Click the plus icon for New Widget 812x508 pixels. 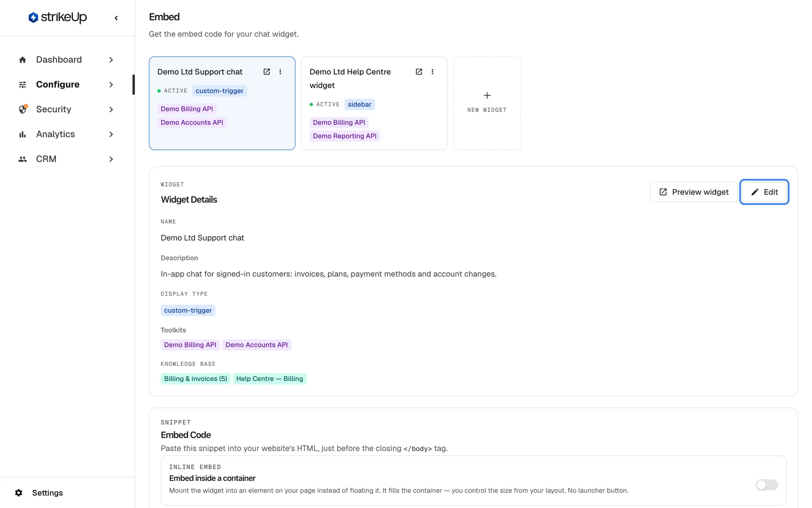[x=487, y=95]
